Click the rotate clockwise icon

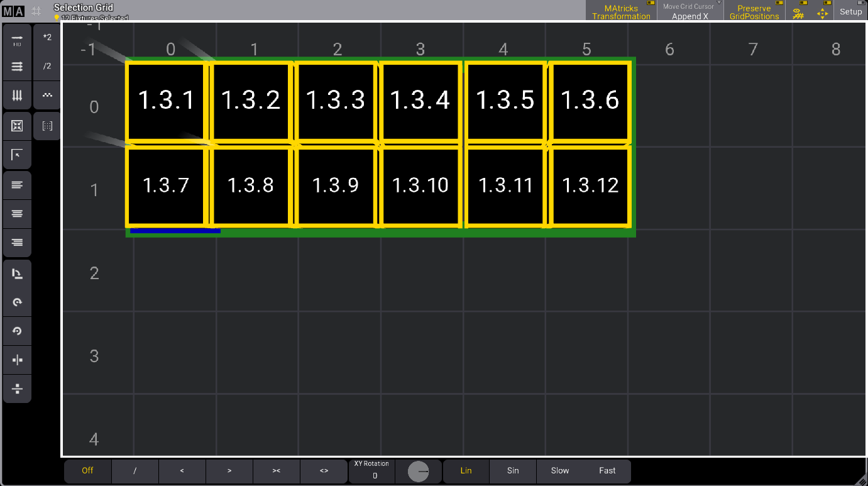pyautogui.click(x=17, y=302)
